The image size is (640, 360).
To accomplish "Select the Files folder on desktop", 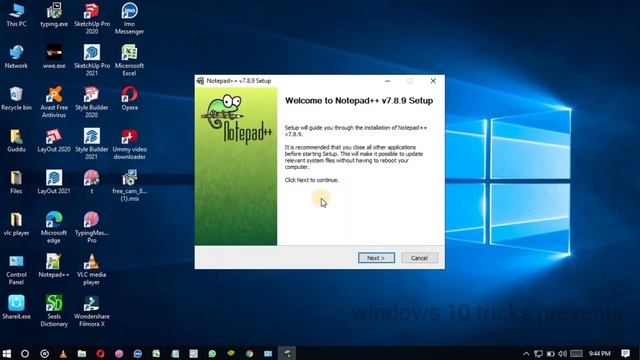I will pyautogui.click(x=16, y=182).
